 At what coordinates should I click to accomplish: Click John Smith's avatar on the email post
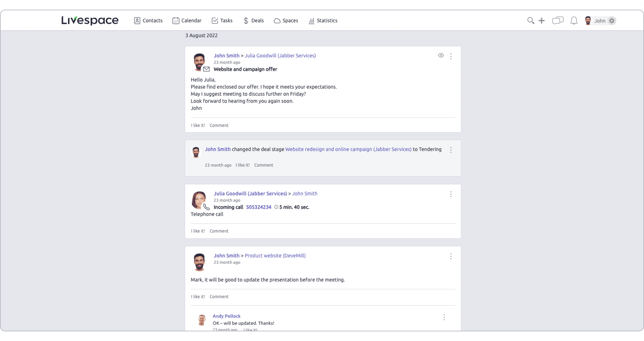pos(199,62)
